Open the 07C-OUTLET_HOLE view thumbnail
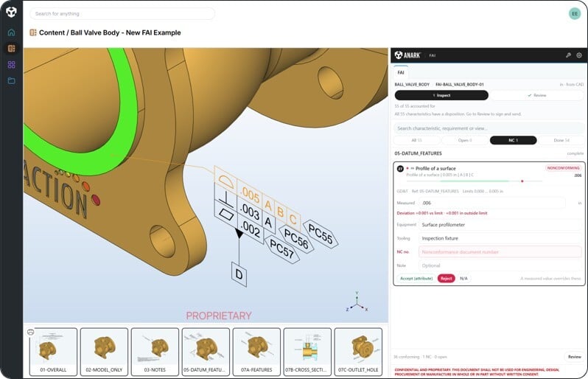This screenshot has width=588, height=379. click(358, 352)
